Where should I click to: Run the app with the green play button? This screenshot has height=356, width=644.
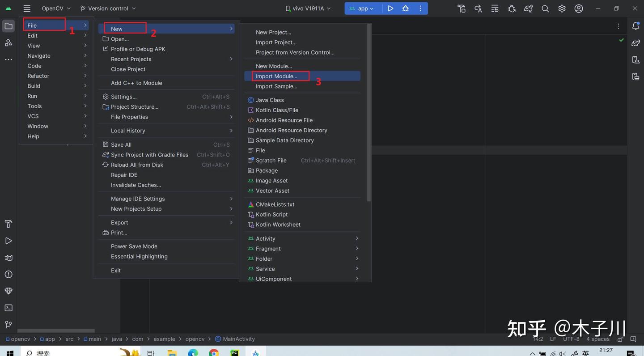[x=390, y=8]
